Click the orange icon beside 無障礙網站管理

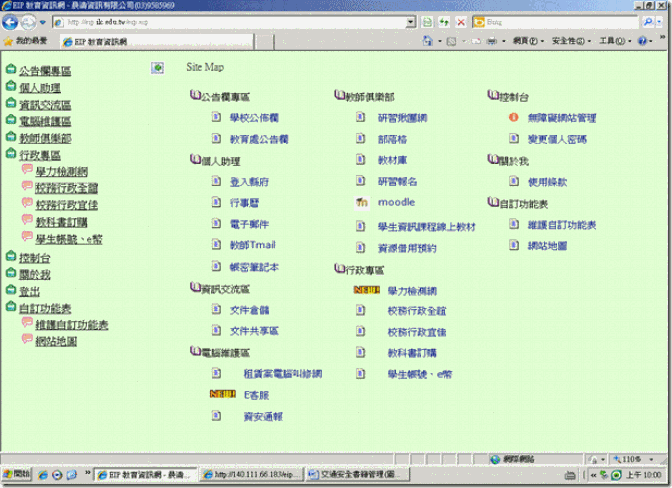coord(513,117)
